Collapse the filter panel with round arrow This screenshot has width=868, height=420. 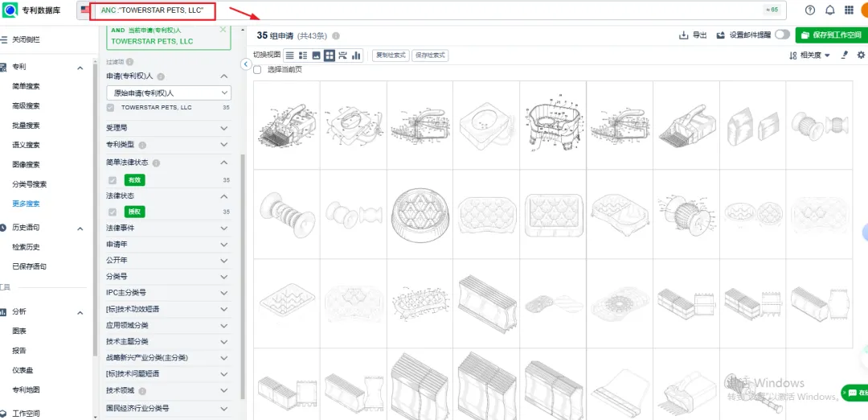[247, 64]
